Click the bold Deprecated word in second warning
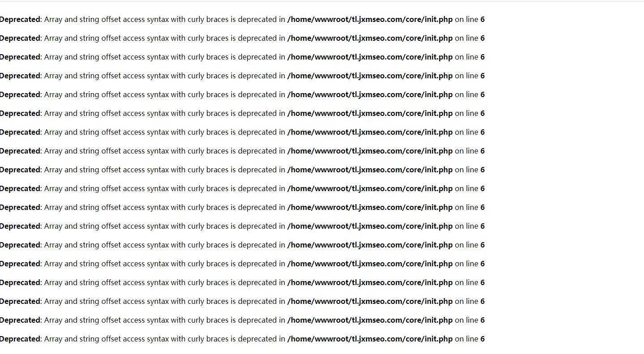 [20, 38]
